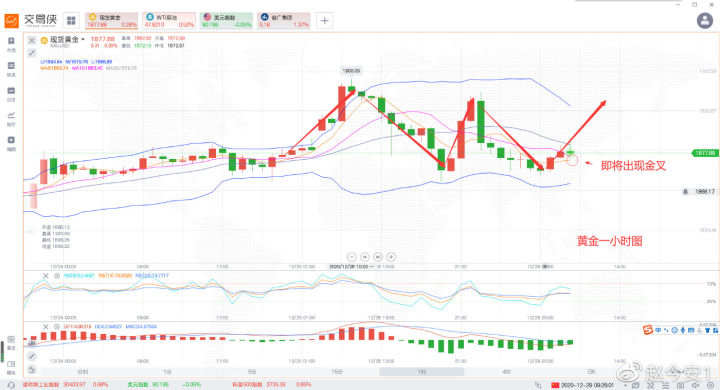Open the grid layout view icon
The width and height of the screenshot is (720, 390).
[71, 20]
